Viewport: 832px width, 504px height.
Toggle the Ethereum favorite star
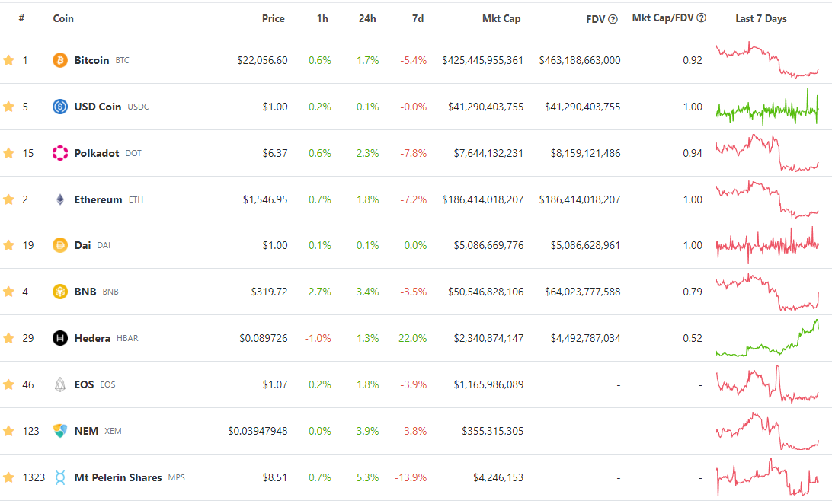coord(8,199)
